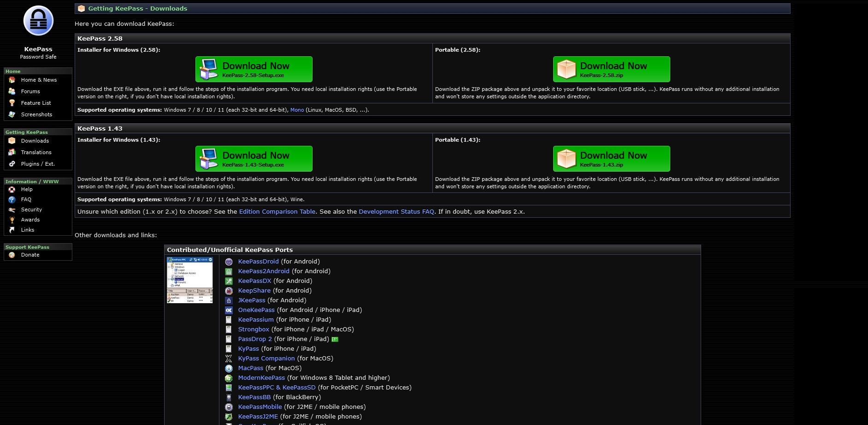Viewport: 868px width, 425px height.
Task: Click the MacPass app icon
Action: (229, 368)
